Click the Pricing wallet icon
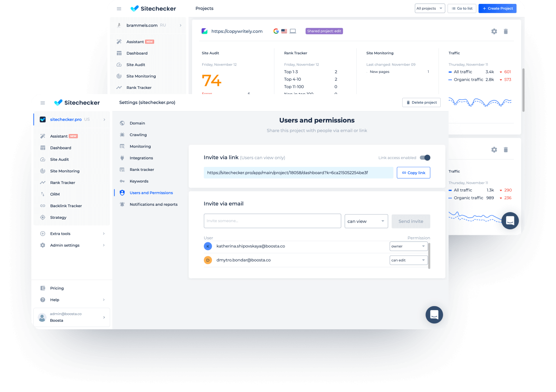The image size is (556, 392). [43, 288]
